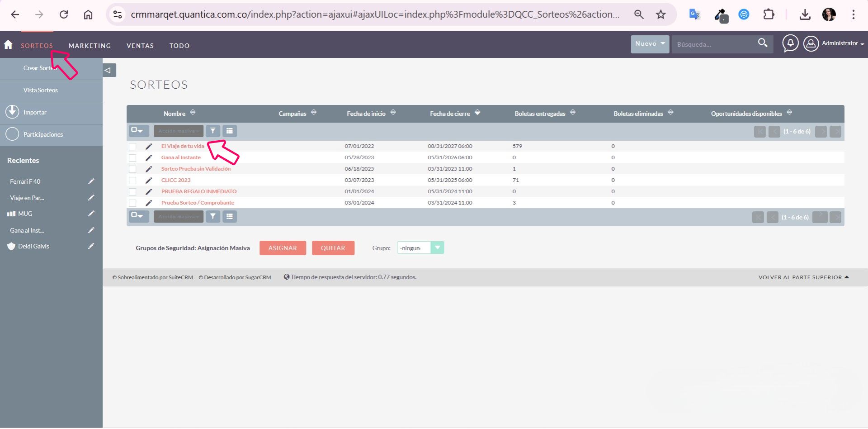Open the Nuevo dropdown
The width and height of the screenshot is (868, 429).
pos(650,44)
